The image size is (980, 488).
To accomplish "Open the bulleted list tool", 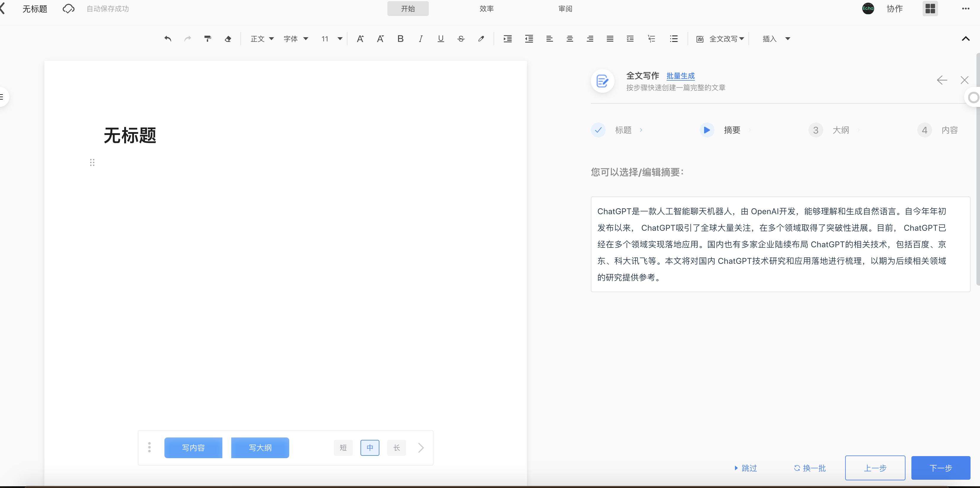I will click(673, 38).
